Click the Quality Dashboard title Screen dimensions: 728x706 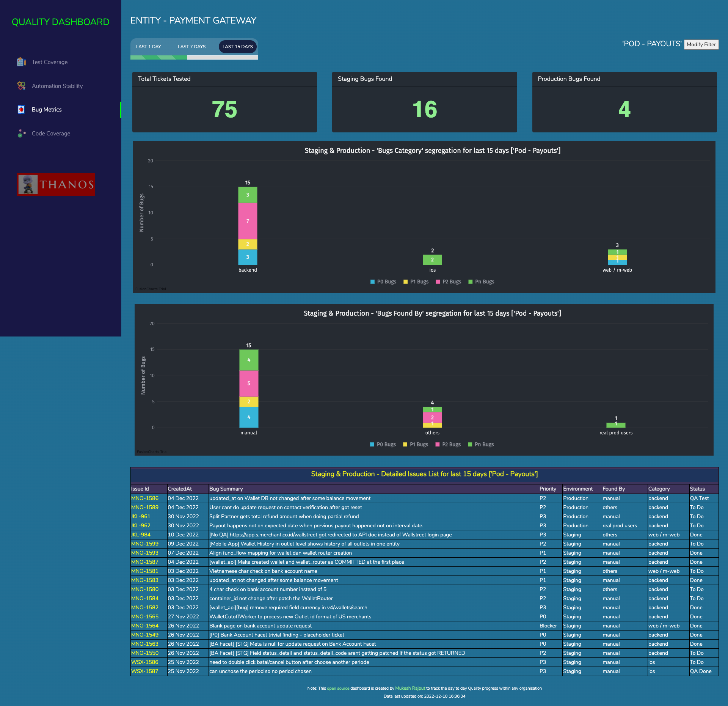(x=61, y=22)
